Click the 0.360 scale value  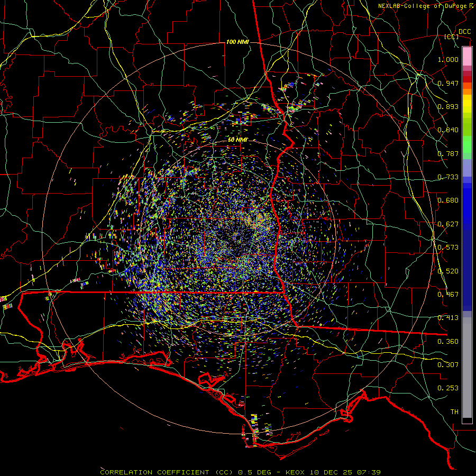pos(448,342)
